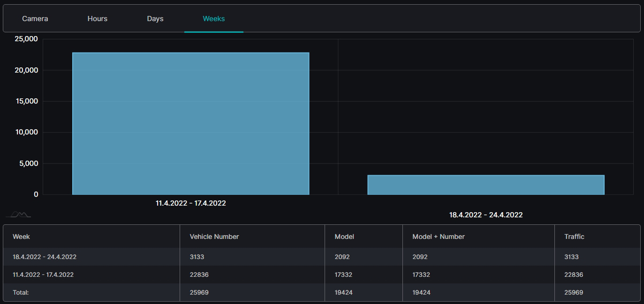
Task: Click x-axis label 18.4.2022 - 24.4.2022
Action: click(486, 215)
